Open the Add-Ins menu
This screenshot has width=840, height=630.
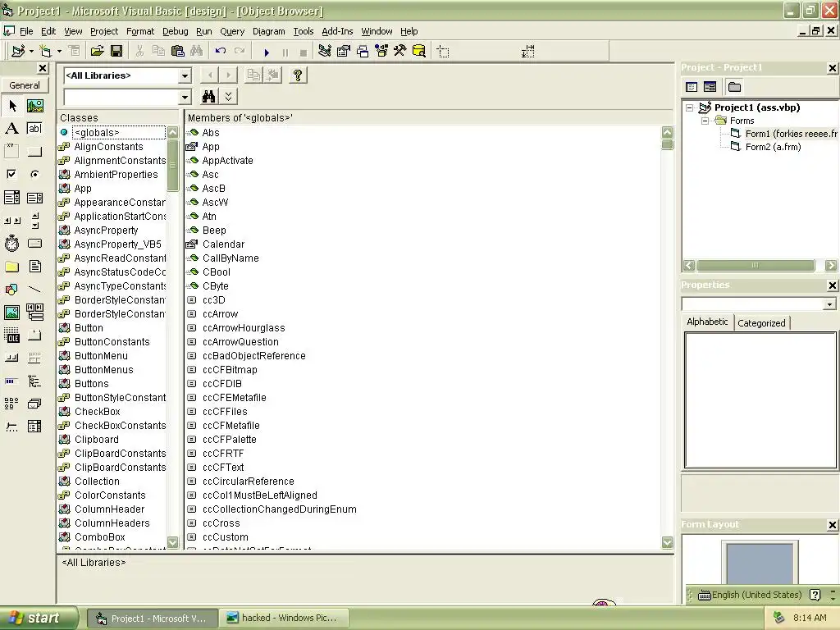[337, 31]
